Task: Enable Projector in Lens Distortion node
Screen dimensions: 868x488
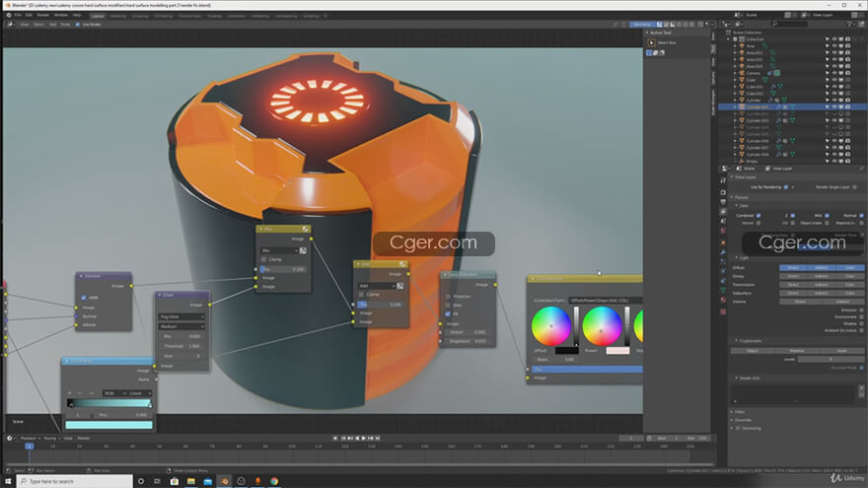Action: click(x=448, y=297)
